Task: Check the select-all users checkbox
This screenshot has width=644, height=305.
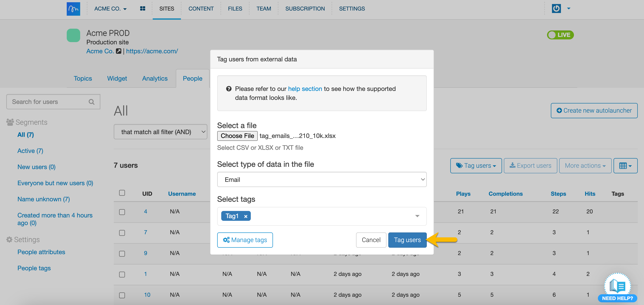Action: click(122, 193)
